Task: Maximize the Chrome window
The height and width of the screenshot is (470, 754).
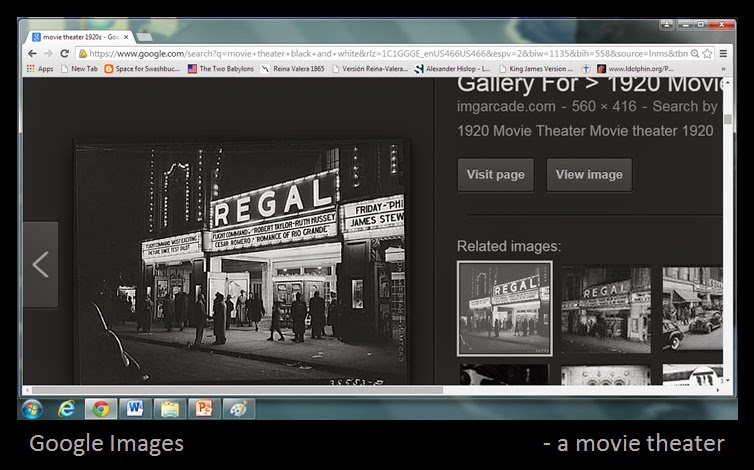Action: coord(701,25)
